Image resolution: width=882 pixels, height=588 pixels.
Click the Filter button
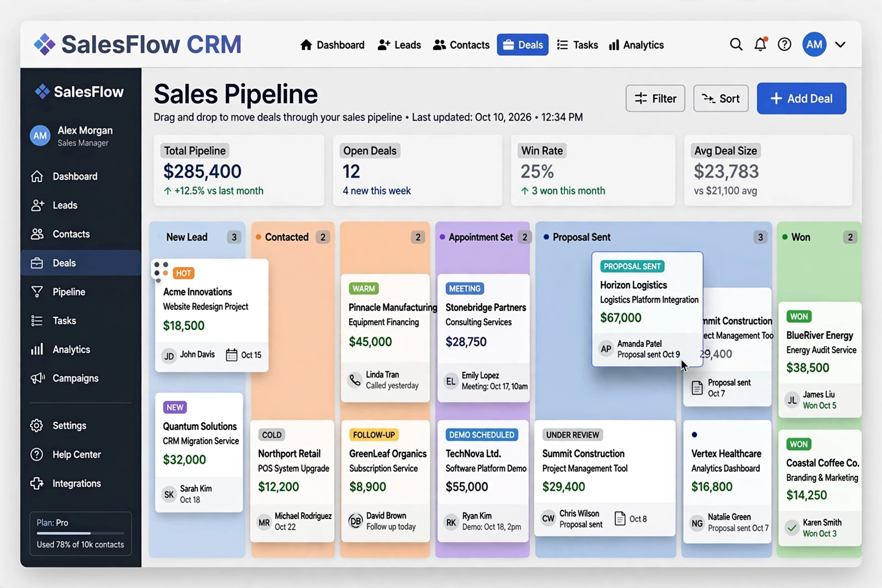tap(655, 99)
